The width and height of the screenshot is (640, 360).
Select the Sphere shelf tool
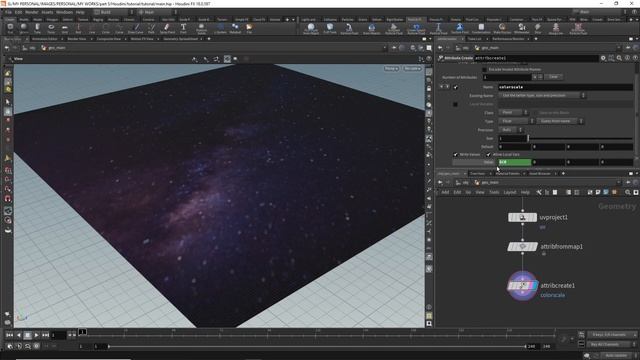24,28
